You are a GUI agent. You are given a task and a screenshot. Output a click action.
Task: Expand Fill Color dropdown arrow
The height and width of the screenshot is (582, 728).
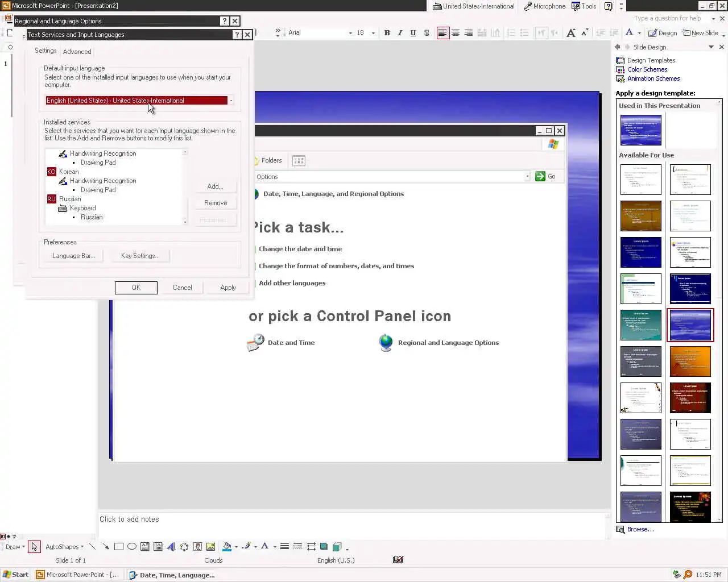tap(236, 547)
